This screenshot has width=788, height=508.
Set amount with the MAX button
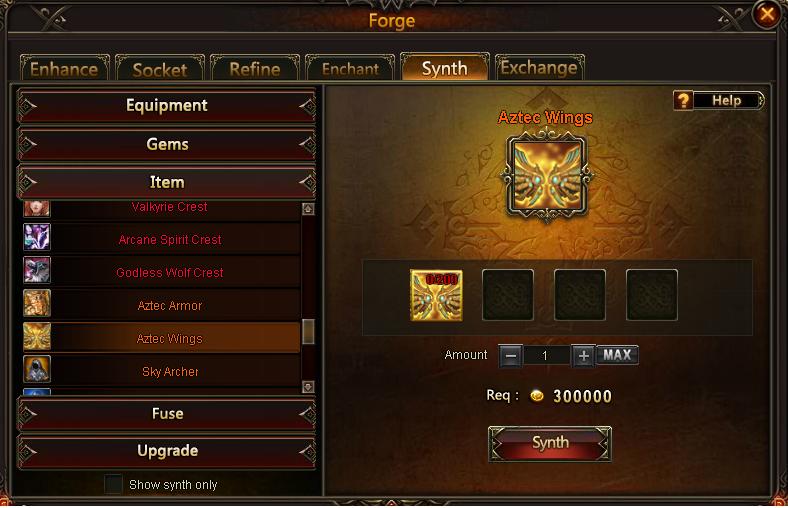(x=617, y=355)
